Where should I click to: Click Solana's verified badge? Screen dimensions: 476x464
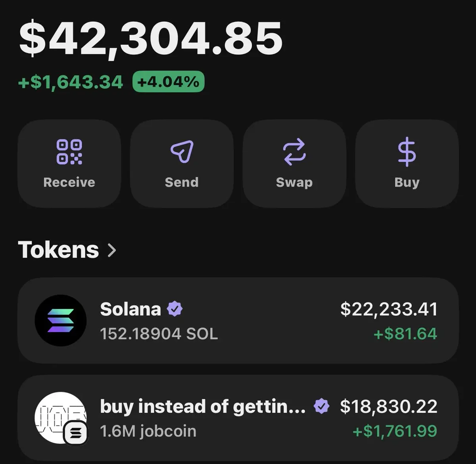[x=175, y=309]
